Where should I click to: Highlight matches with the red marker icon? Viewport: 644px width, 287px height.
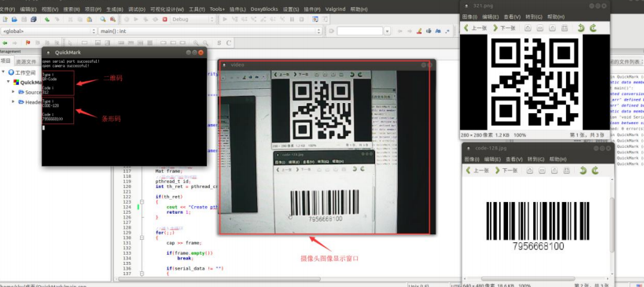pyautogui.click(x=419, y=31)
